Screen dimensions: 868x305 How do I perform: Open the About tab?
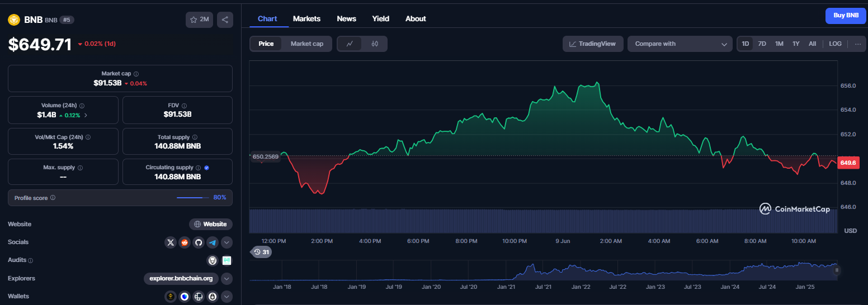click(416, 18)
